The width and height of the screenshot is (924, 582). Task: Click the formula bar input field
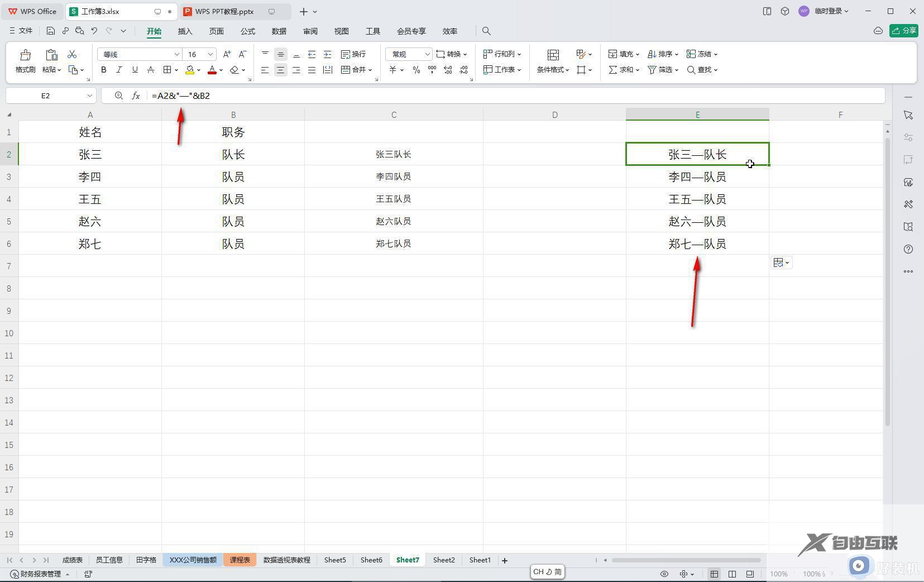(515, 96)
